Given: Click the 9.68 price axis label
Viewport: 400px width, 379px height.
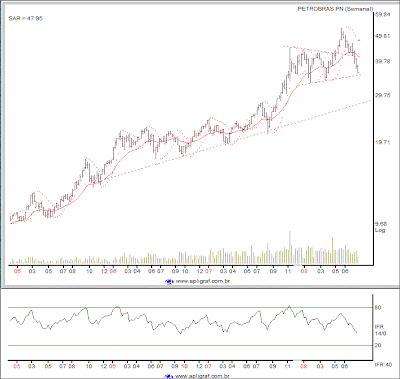Looking at the screenshot, I should [381, 224].
